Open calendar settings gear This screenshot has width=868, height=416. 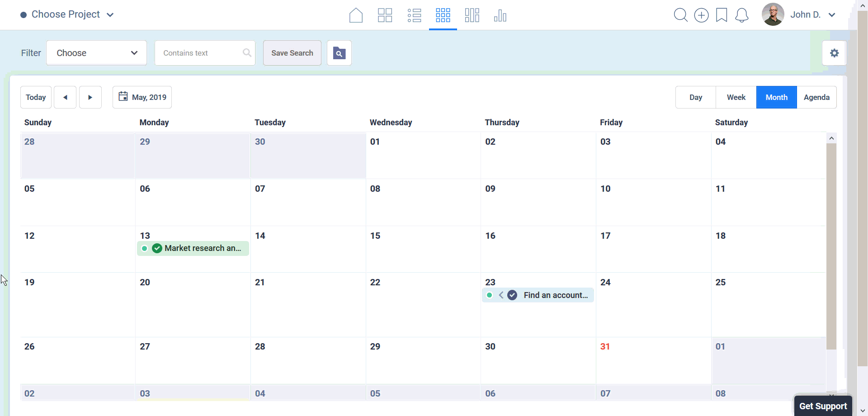tap(834, 53)
